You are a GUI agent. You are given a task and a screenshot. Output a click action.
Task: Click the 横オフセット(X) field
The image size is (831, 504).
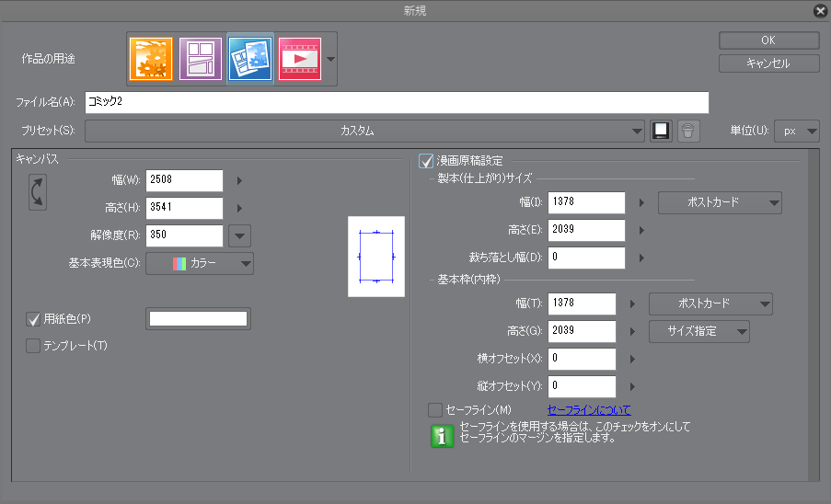582,359
